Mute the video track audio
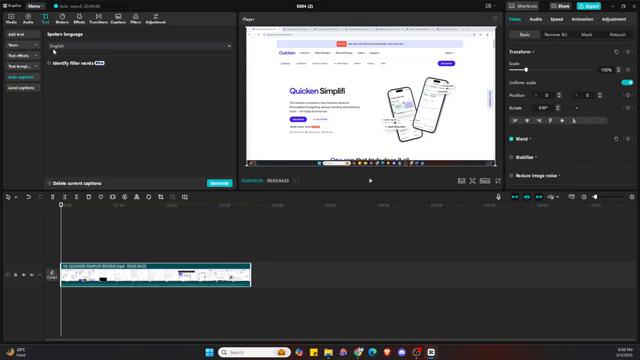Screen dimensions: 640x360 (32, 275)
